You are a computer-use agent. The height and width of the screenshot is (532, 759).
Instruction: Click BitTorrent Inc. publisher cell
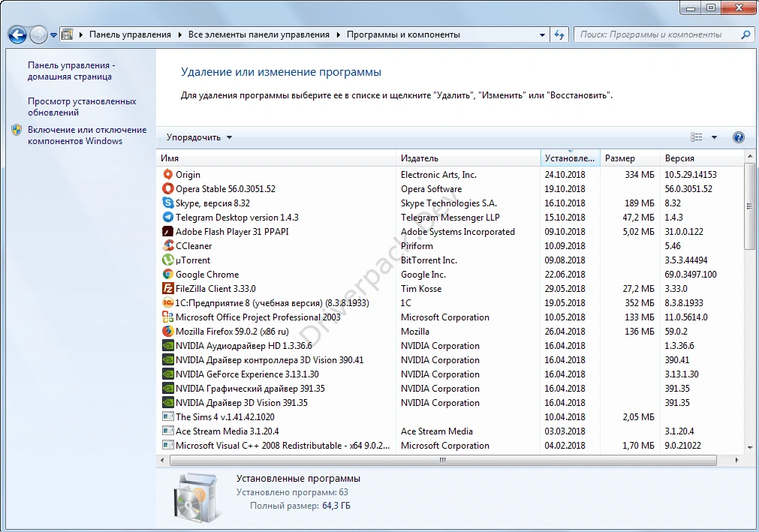[429, 260]
